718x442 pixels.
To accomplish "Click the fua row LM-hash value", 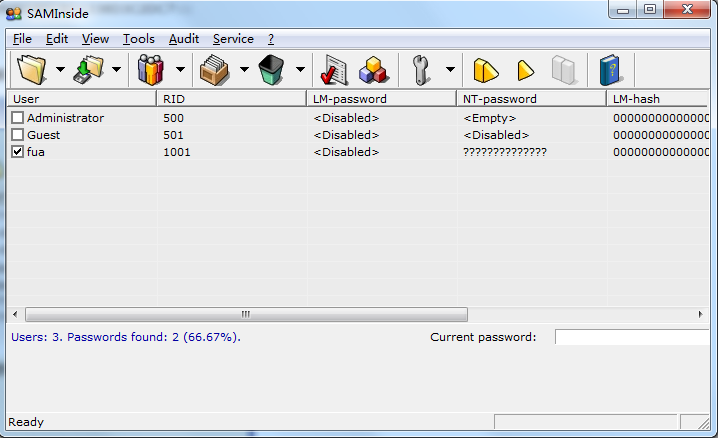I will coord(661,152).
